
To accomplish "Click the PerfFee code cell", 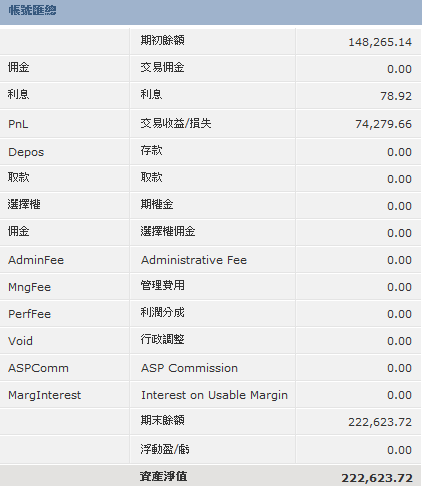I will 29,314.
